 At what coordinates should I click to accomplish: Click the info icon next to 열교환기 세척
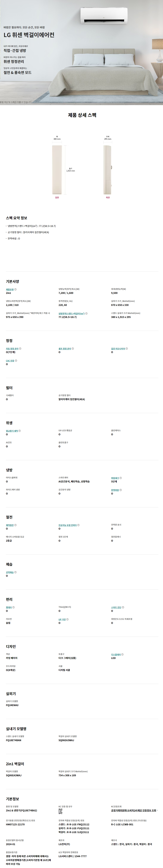click(20, 431)
